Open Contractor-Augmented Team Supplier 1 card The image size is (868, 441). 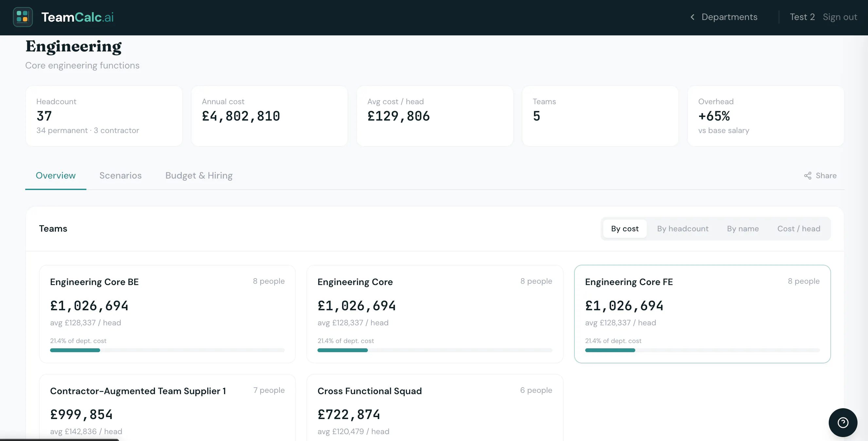167,407
